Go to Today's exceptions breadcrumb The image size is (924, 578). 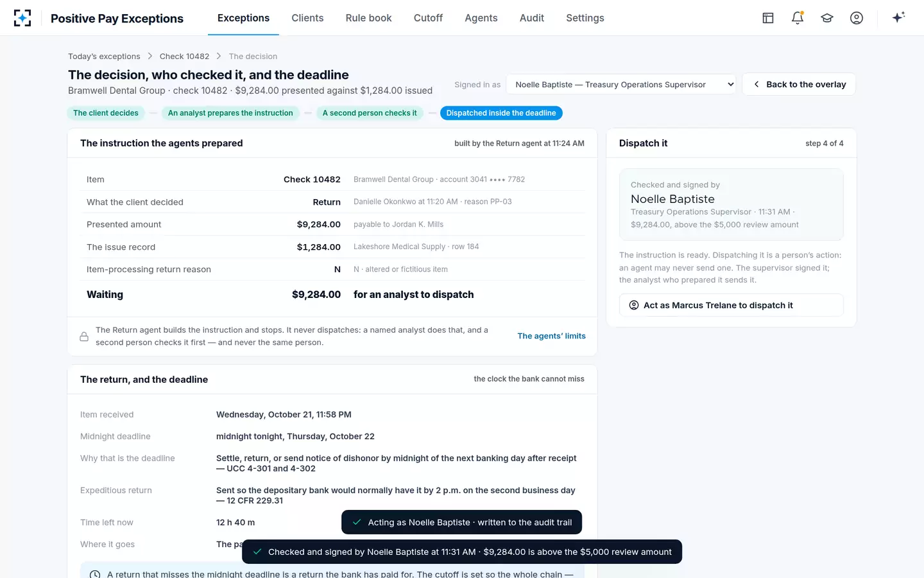pyautogui.click(x=104, y=57)
